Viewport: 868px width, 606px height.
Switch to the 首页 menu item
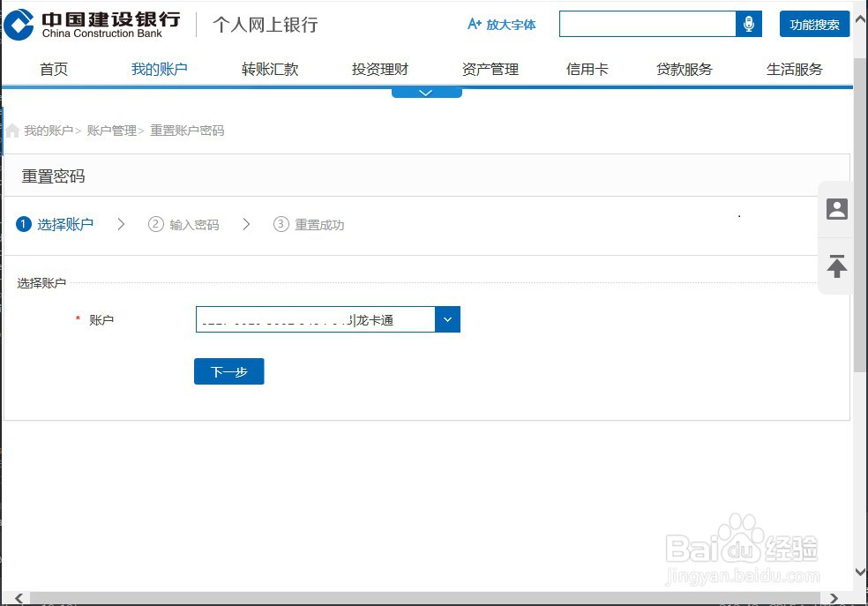(53, 69)
